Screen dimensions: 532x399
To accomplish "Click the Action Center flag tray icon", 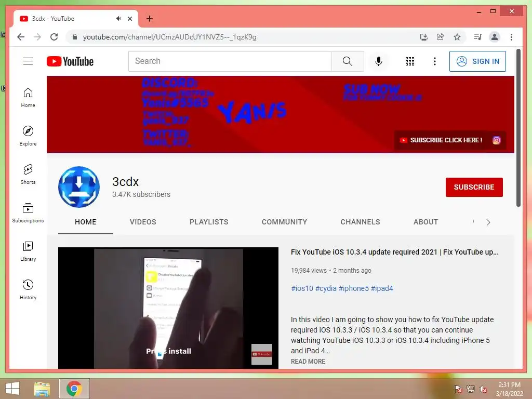I will tap(458, 389).
